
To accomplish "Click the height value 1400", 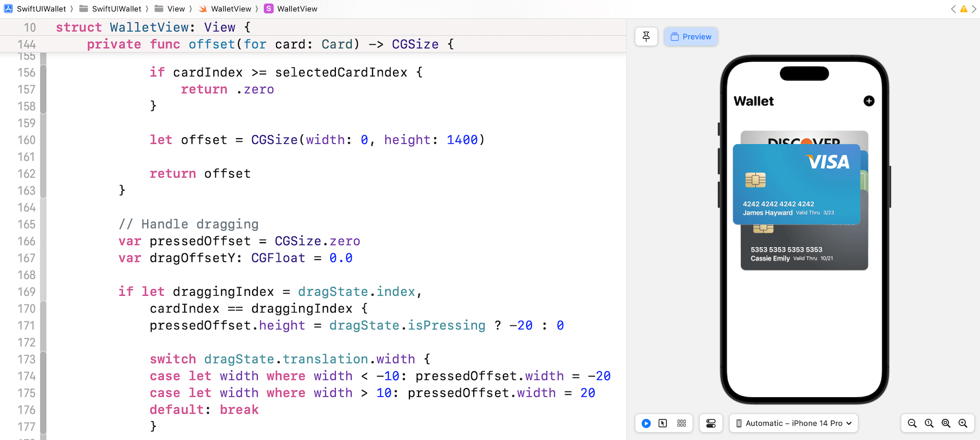I will 462,140.
